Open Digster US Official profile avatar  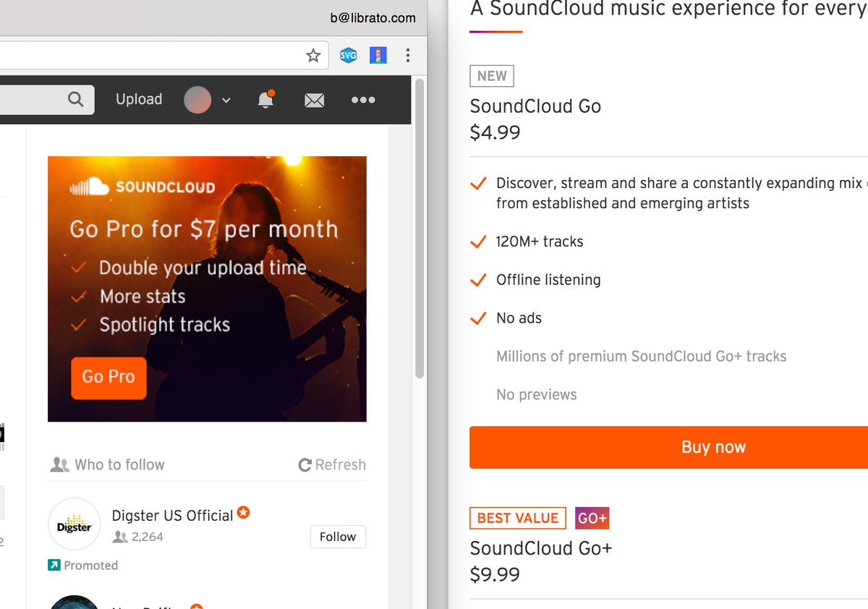[x=75, y=524]
